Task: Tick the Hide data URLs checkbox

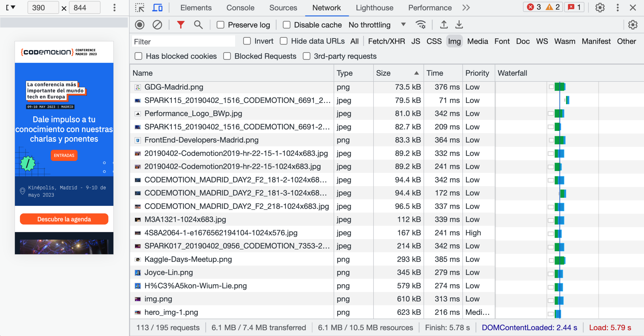Action: [284, 41]
